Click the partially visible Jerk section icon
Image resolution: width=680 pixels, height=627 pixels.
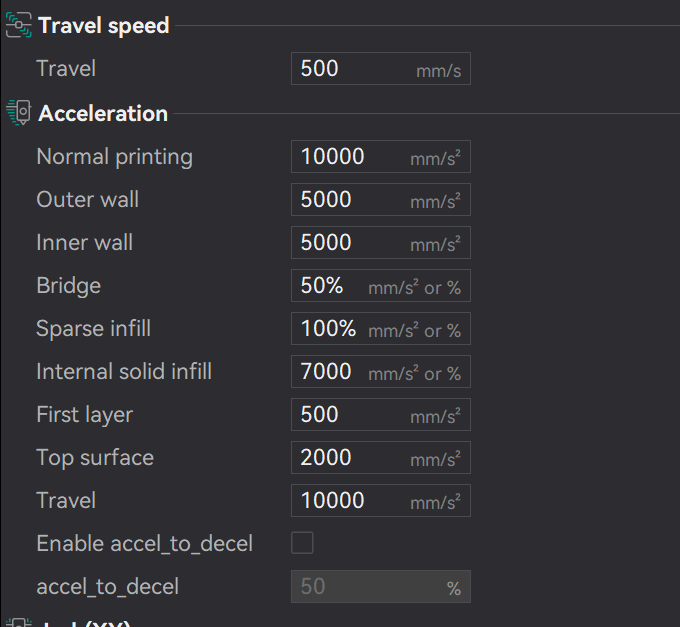(18, 622)
